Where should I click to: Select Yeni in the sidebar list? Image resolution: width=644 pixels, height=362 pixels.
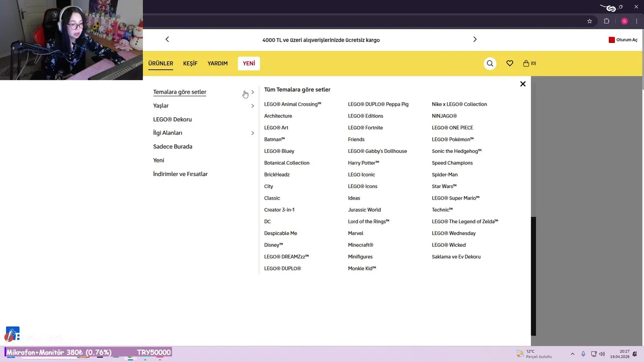tap(158, 160)
